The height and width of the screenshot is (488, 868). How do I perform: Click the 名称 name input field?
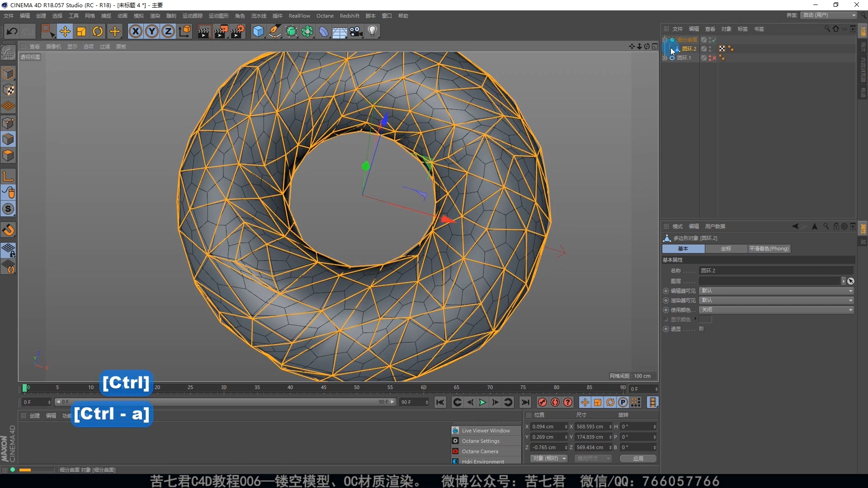[777, 271]
